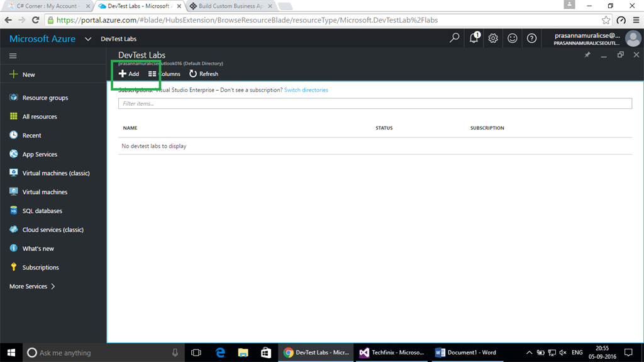Open the help question mark icon
Image resolution: width=644 pixels, height=362 pixels.
click(x=531, y=38)
